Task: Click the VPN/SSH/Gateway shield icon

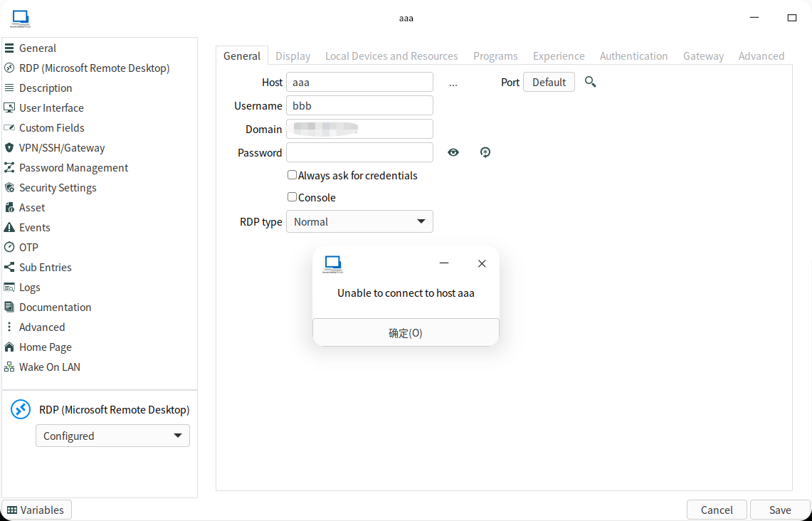Action: 9,148
